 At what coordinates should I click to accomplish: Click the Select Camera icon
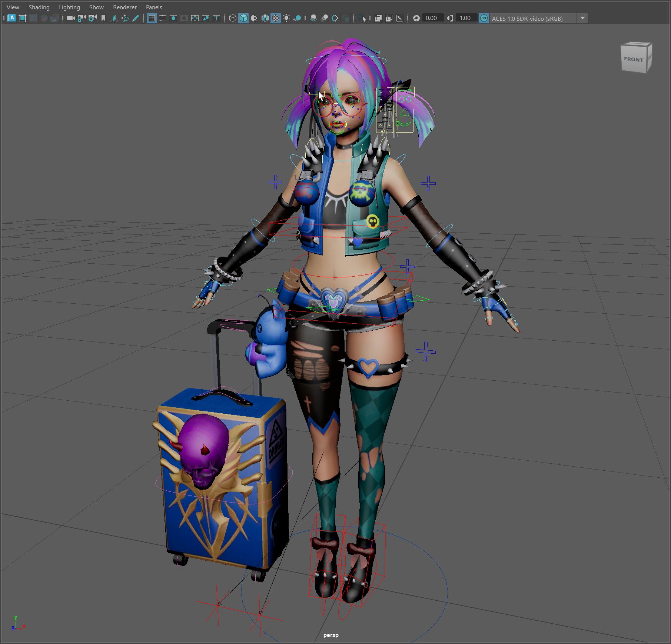click(x=70, y=18)
